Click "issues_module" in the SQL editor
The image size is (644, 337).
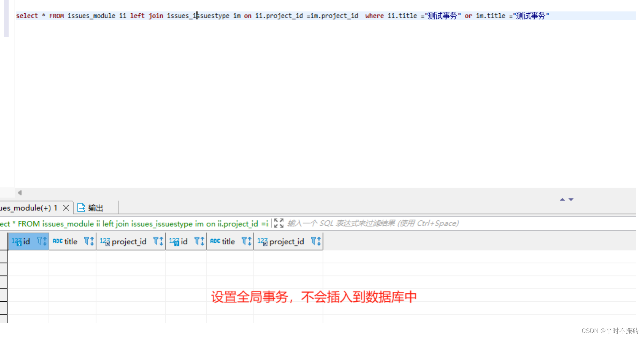91,16
